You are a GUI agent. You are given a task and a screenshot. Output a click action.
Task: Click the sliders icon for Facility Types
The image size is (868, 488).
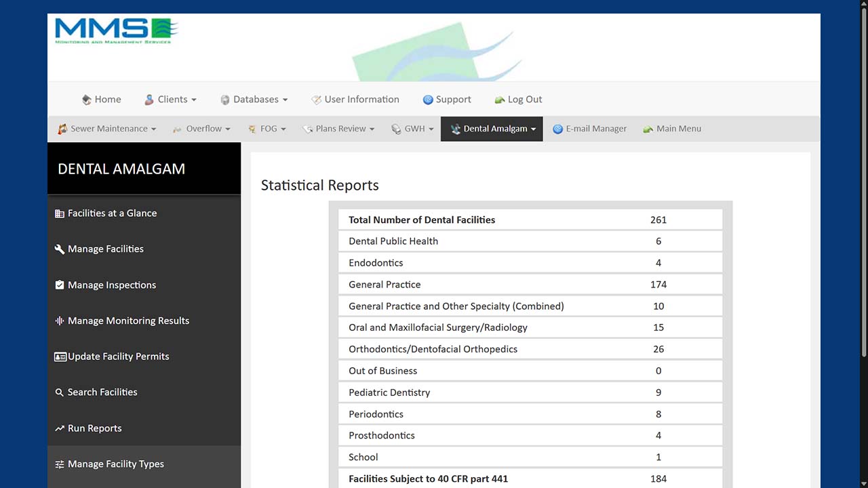[60, 464]
